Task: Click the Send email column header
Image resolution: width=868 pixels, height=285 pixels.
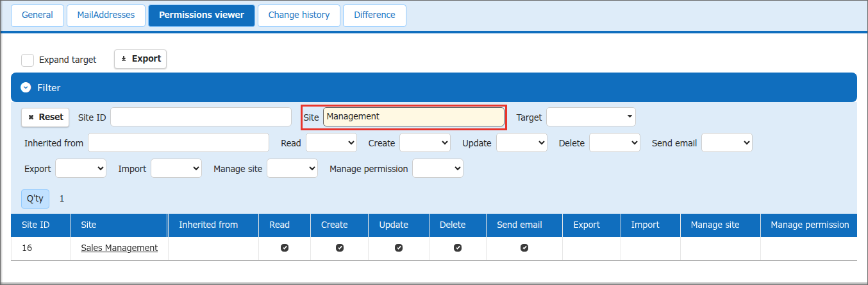Action: (x=524, y=225)
